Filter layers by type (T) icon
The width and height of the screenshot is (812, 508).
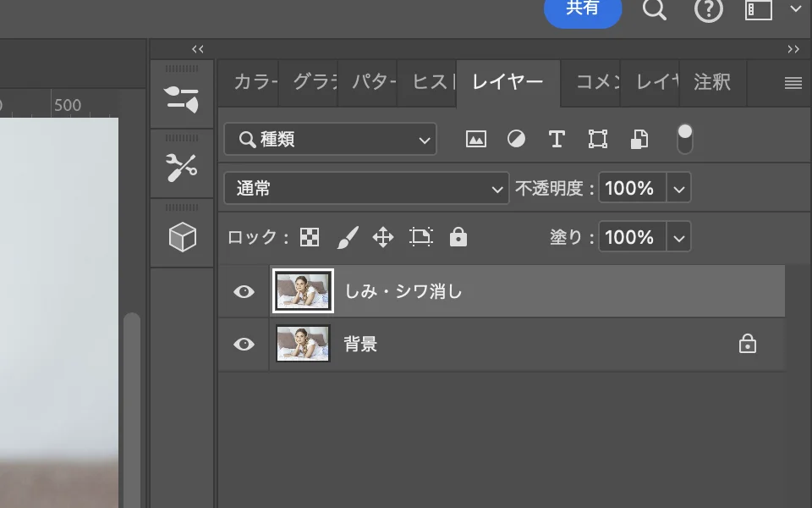557,140
